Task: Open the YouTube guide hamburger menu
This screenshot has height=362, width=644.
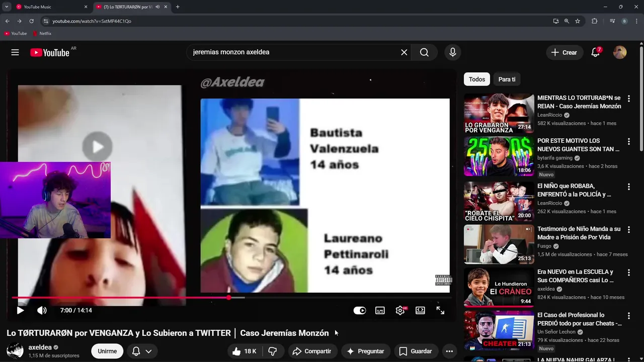Action: [x=15, y=52]
